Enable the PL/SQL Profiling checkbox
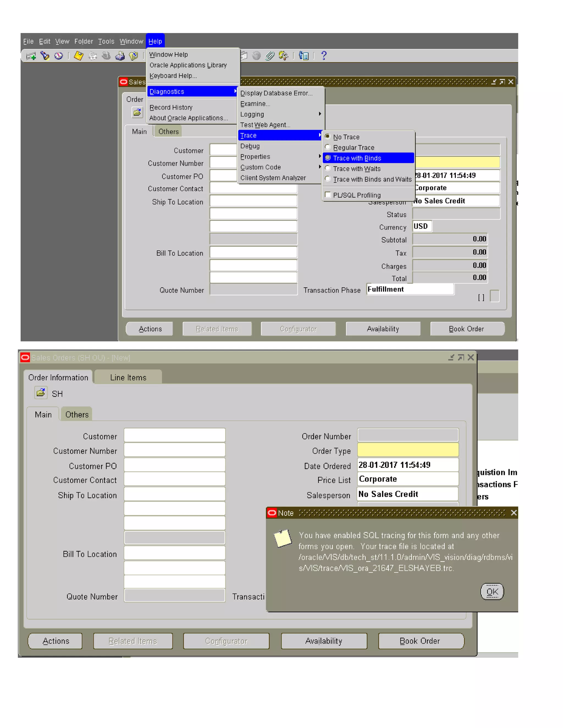 (328, 195)
